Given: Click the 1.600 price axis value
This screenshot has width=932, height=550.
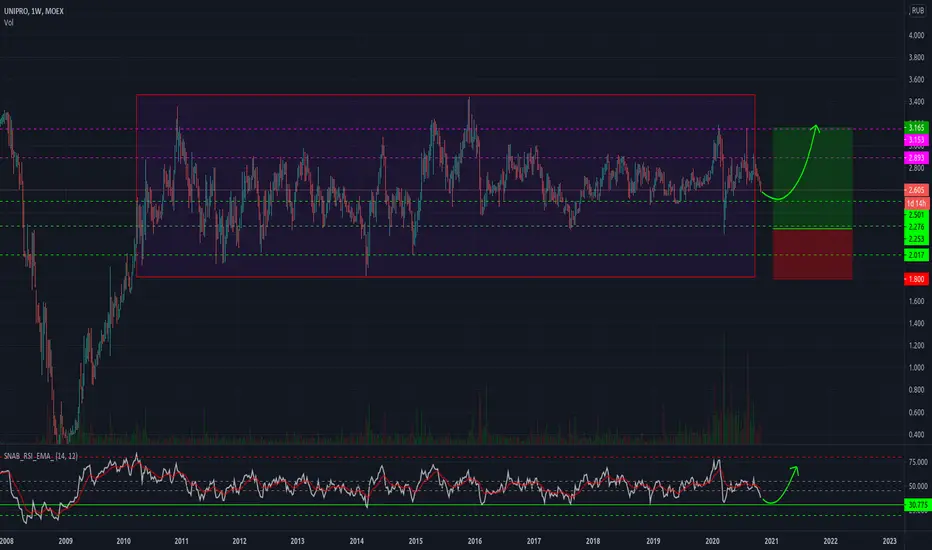Looking at the screenshot, I should tap(916, 301).
